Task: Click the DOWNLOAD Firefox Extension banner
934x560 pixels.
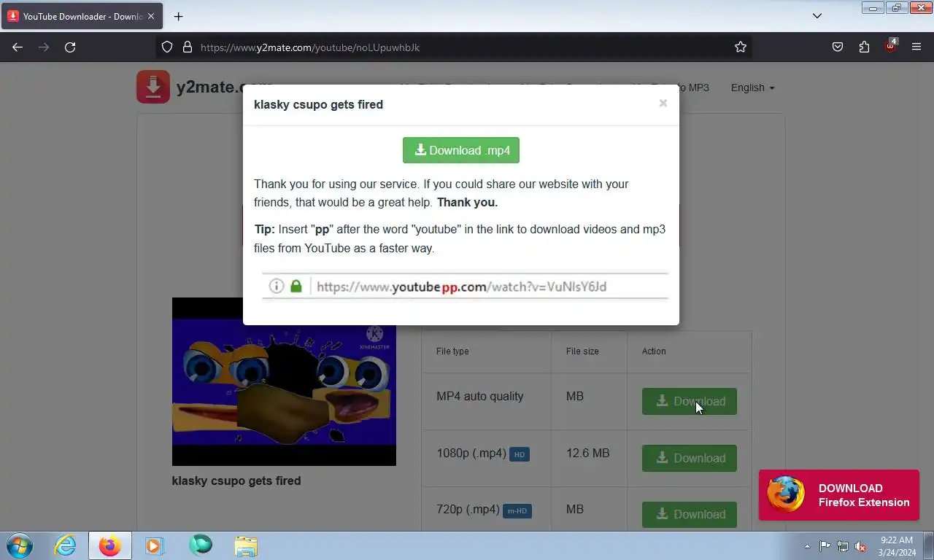Action: coord(839,495)
